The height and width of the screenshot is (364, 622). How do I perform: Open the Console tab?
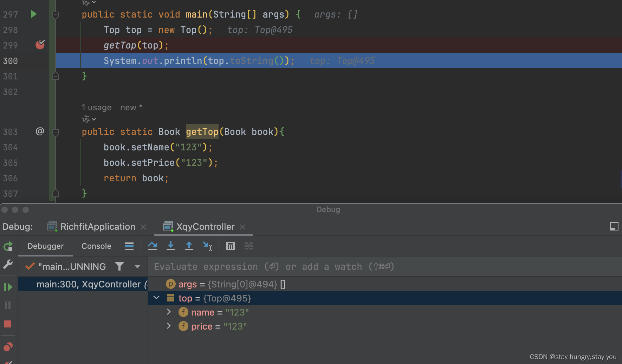(x=96, y=246)
